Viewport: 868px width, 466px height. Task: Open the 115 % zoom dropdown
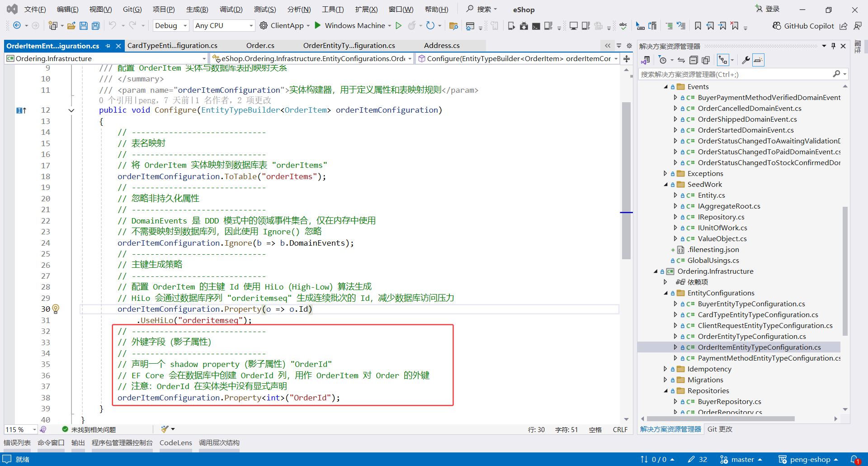21,430
